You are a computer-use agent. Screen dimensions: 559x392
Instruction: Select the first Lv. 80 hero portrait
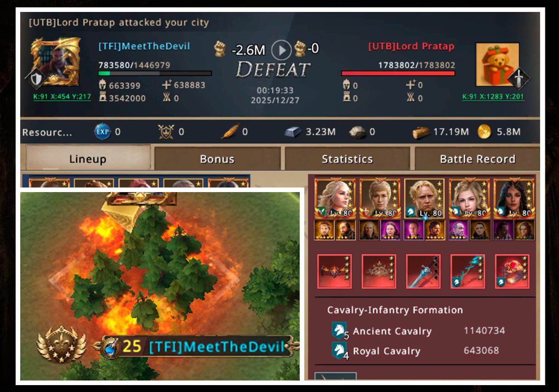335,198
